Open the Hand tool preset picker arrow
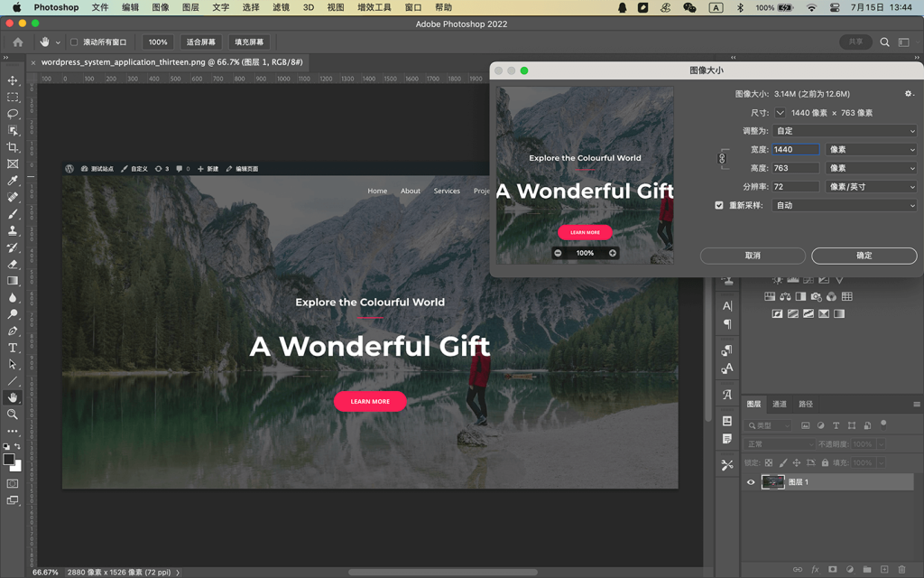Image resolution: width=924 pixels, height=578 pixels. point(58,42)
